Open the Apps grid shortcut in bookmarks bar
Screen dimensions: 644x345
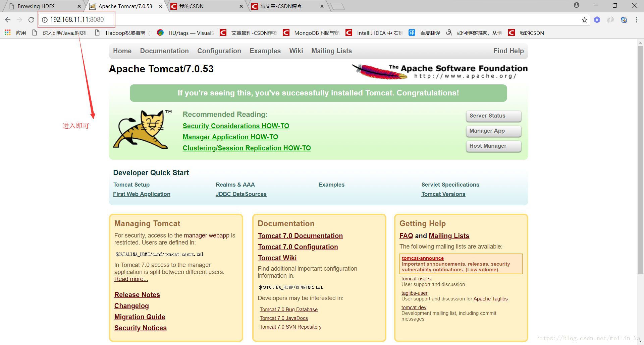8,32
